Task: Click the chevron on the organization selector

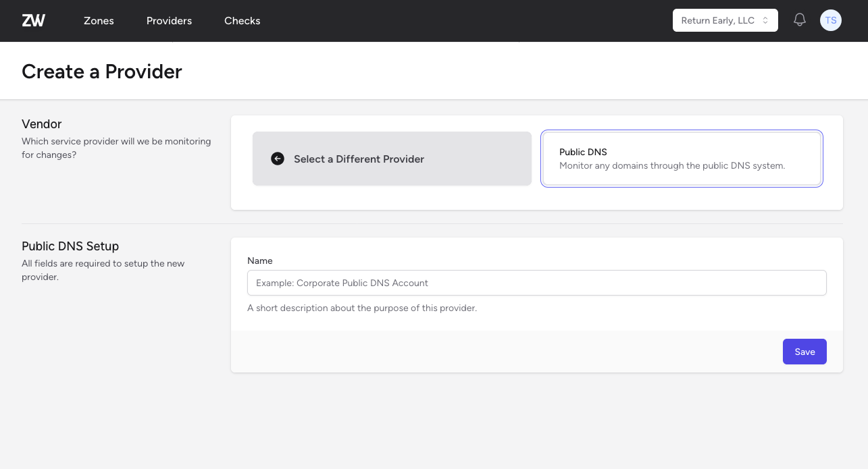Action: tap(767, 20)
